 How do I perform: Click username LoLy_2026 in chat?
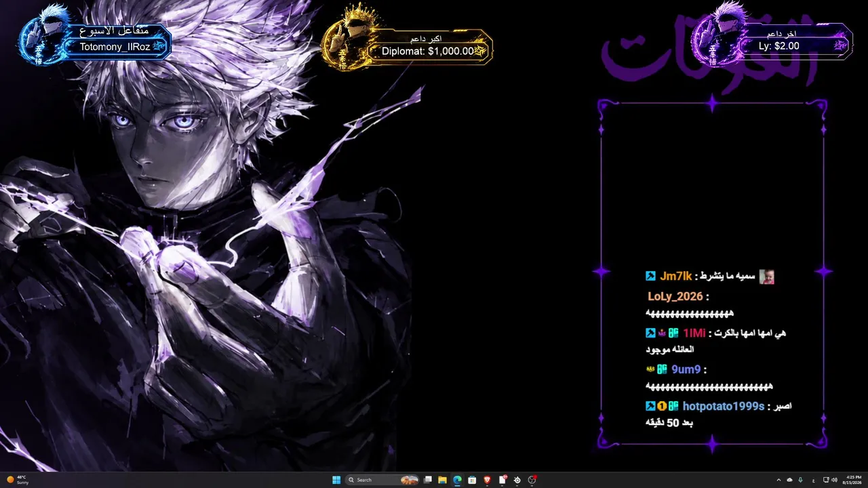(x=675, y=297)
